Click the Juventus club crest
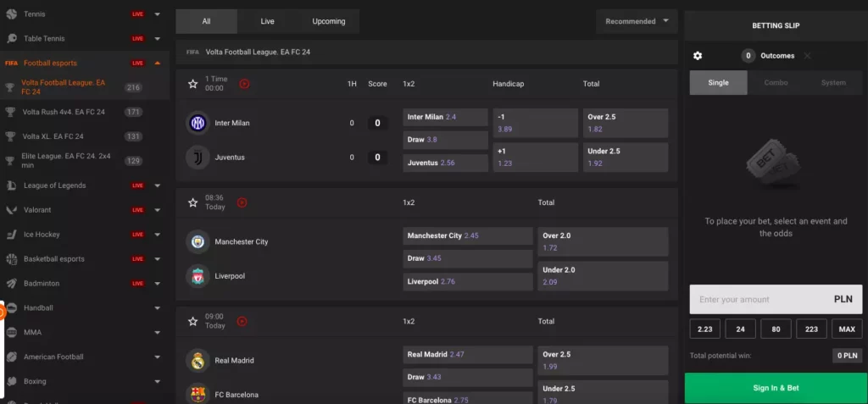This screenshot has width=868, height=404. point(198,158)
